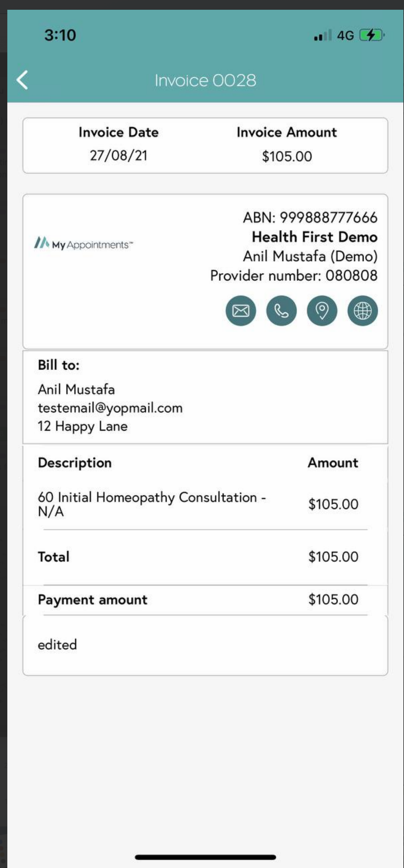Tap the email envelope icon

coord(241,311)
